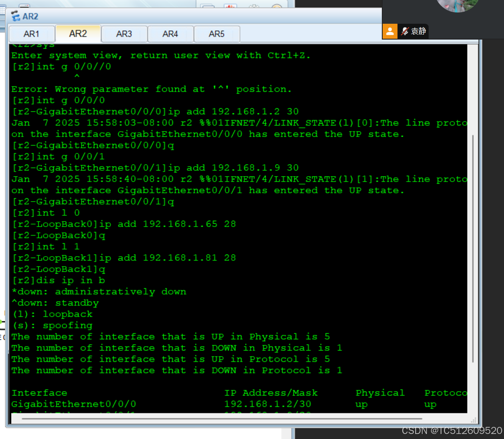Click the '[r2]int l 1' command
The height and width of the screenshot is (439, 504).
(45, 247)
